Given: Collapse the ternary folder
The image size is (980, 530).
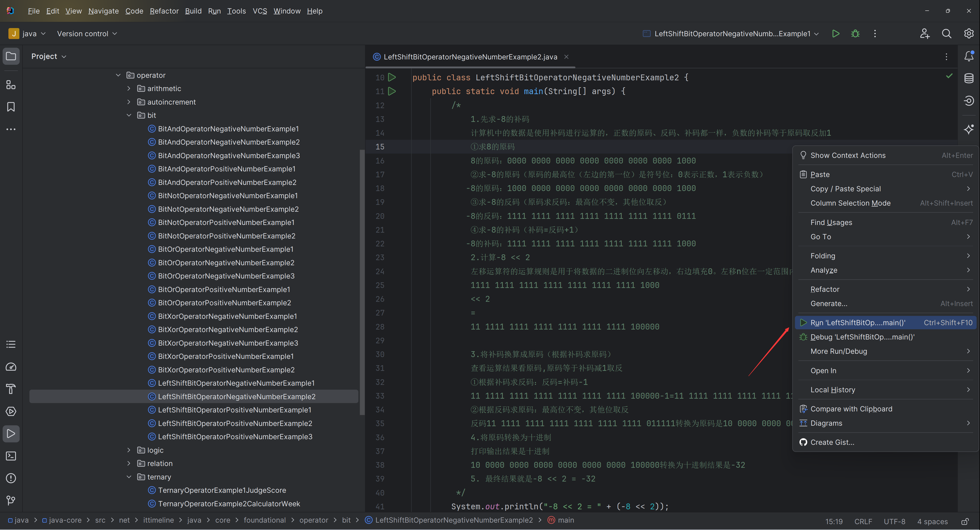Looking at the screenshot, I should tap(129, 477).
